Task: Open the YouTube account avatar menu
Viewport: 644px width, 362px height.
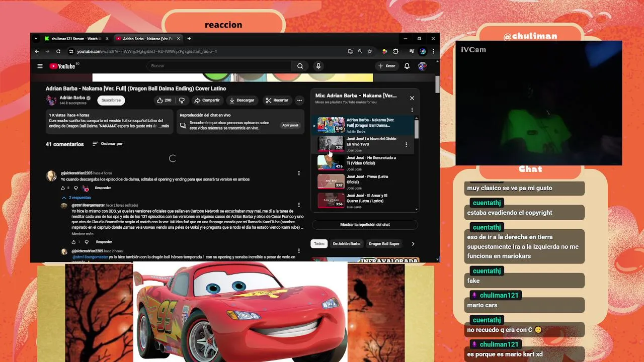Action: click(422, 66)
